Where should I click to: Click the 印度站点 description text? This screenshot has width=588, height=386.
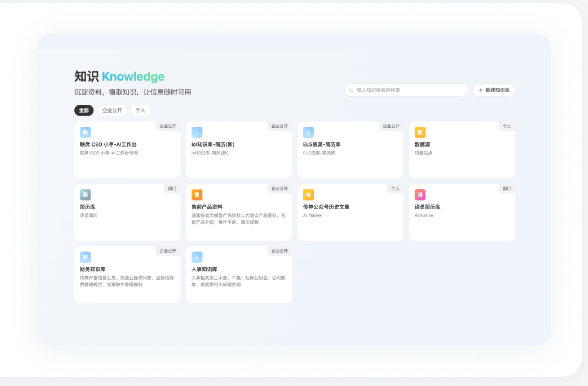[x=423, y=153]
